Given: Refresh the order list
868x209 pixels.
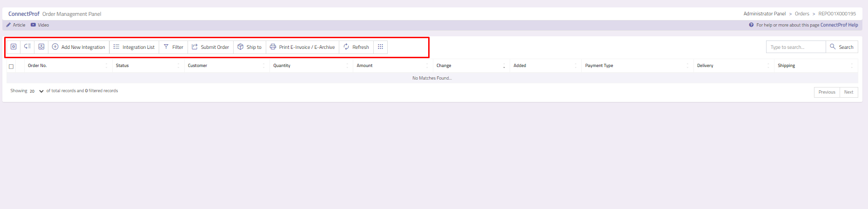Looking at the screenshot, I should 356,47.
